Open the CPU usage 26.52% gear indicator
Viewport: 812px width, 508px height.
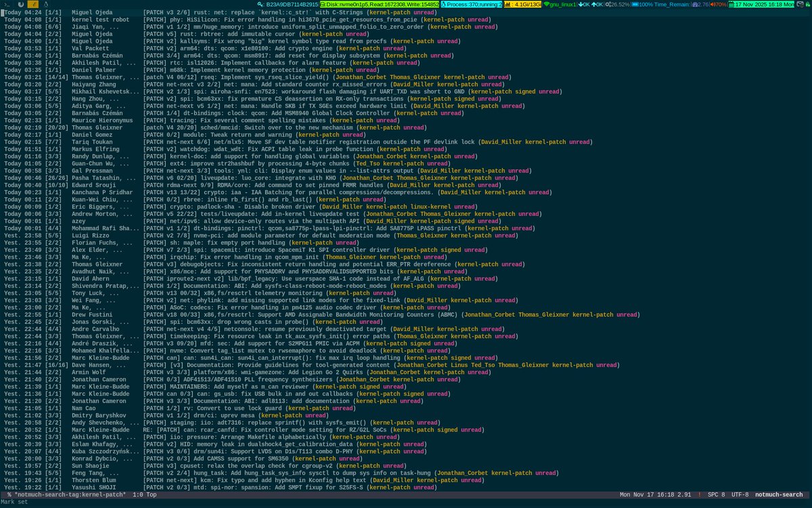click(x=617, y=4)
